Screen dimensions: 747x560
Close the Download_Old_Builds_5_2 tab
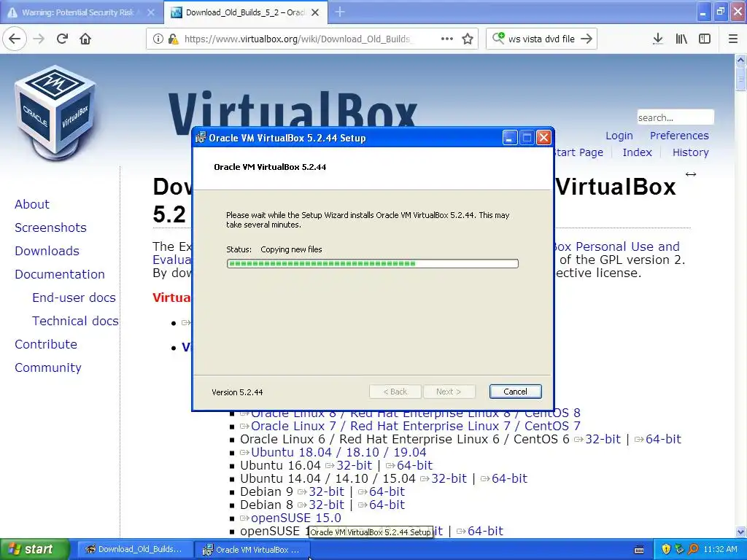(315, 12)
